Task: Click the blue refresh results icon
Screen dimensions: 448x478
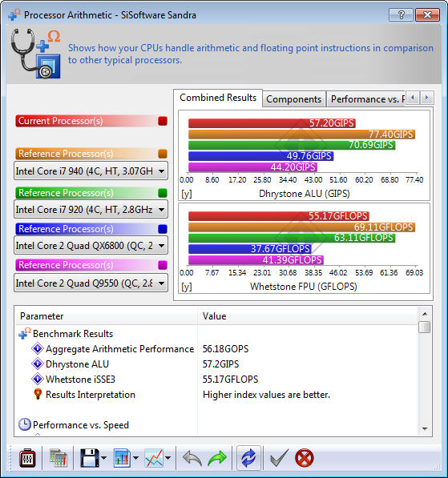Action: tap(248, 458)
